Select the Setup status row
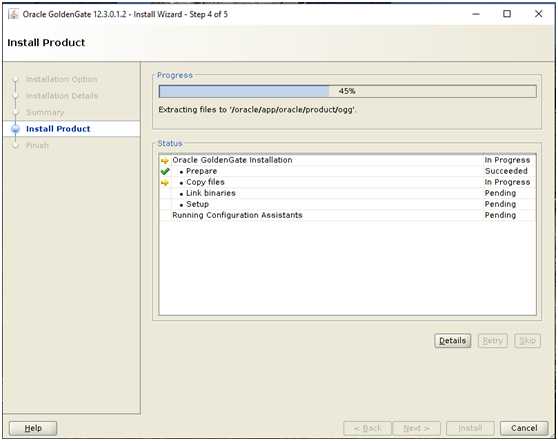Screen dimensions: 558x441 pyautogui.click(x=347, y=204)
